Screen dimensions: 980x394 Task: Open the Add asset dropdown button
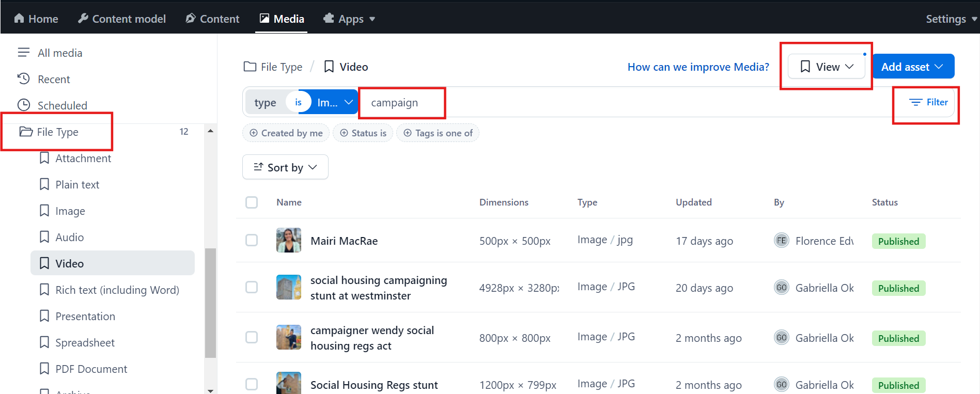click(x=913, y=67)
